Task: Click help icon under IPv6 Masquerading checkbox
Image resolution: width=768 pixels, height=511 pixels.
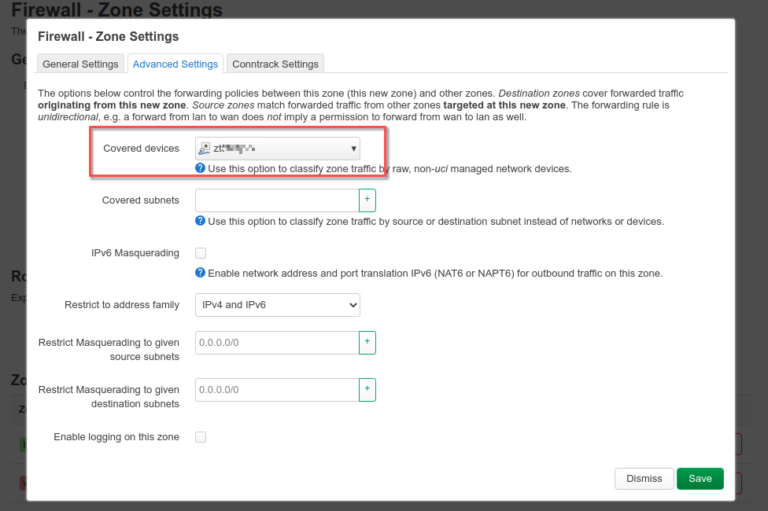Action: click(x=201, y=273)
